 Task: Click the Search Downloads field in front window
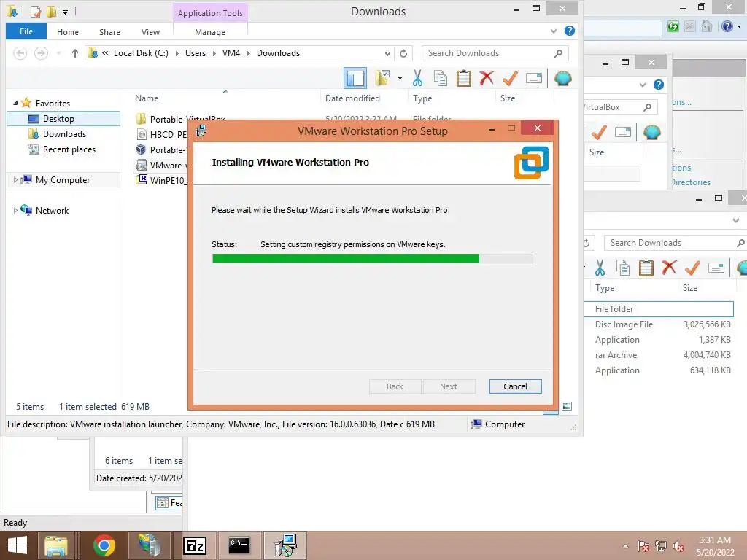(495, 53)
